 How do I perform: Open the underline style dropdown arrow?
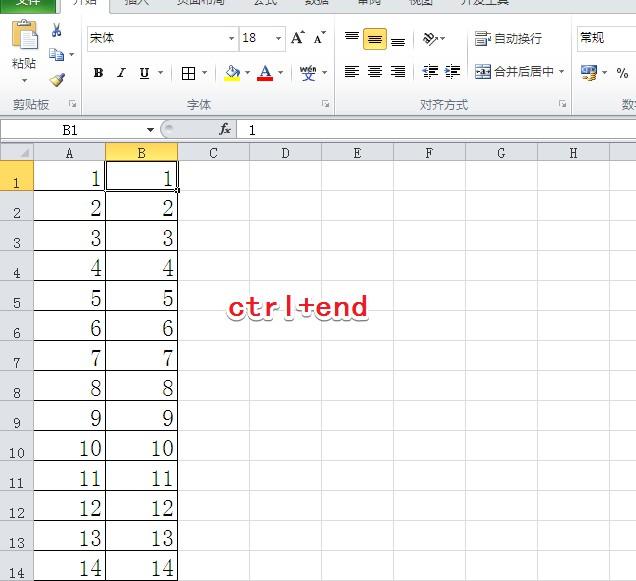pyautogui.click(x=161, y=73)
